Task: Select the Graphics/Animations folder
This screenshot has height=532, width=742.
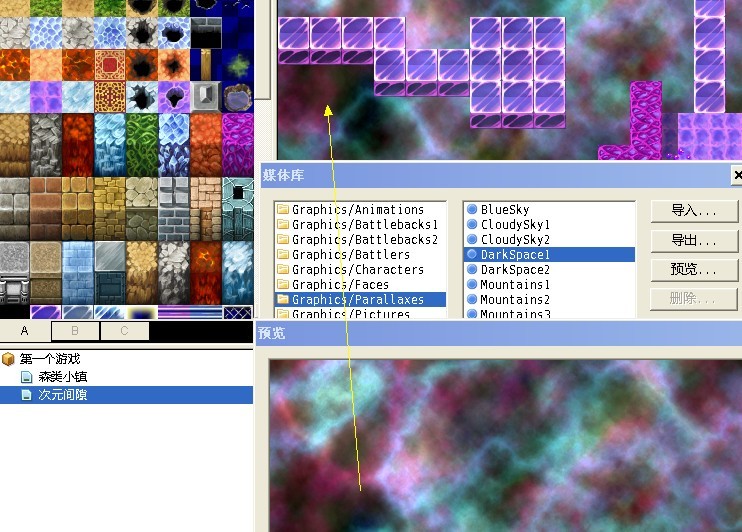Action: 360,210
